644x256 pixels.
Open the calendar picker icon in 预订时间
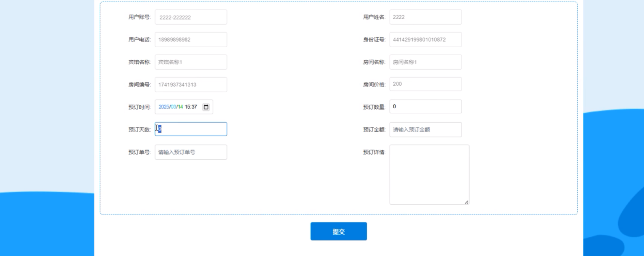click(206, 107)
